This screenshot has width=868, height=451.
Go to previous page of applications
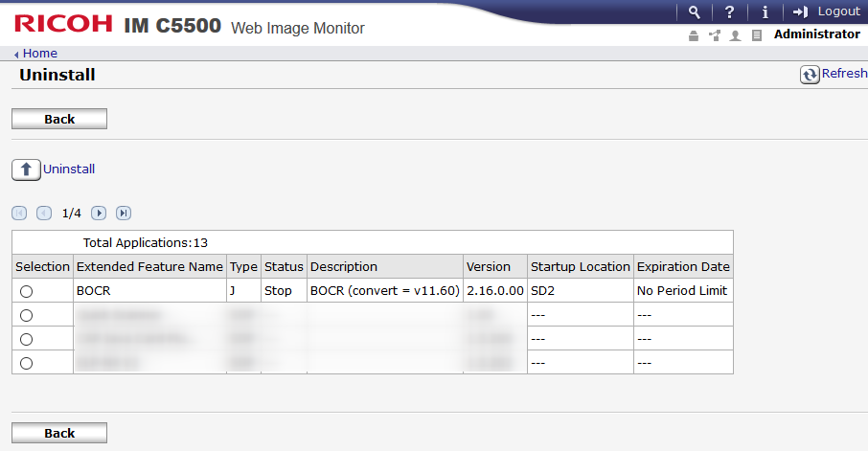click(x=44, y=213)
